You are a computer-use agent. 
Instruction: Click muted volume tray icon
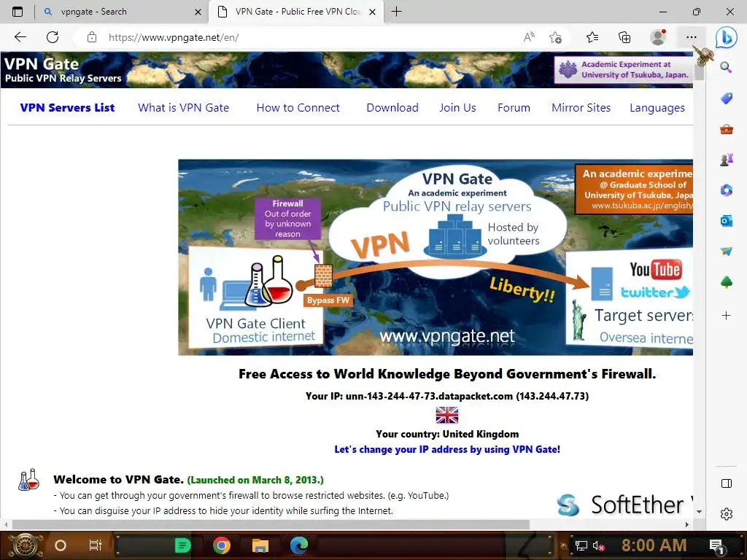(x=598, y=545)
